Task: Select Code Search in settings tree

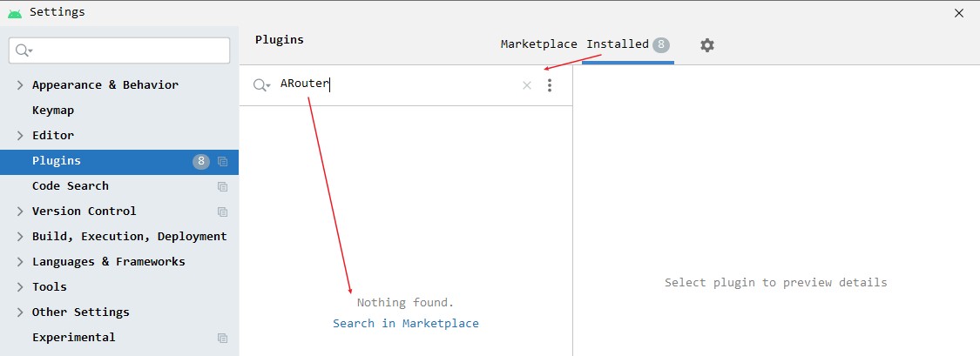Action: pyautogui.click(x=71, y=186)
